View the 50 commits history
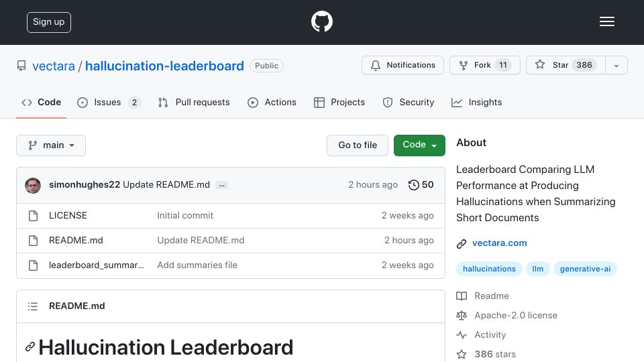This screenshot has height=362, width=644. (421, 185)
